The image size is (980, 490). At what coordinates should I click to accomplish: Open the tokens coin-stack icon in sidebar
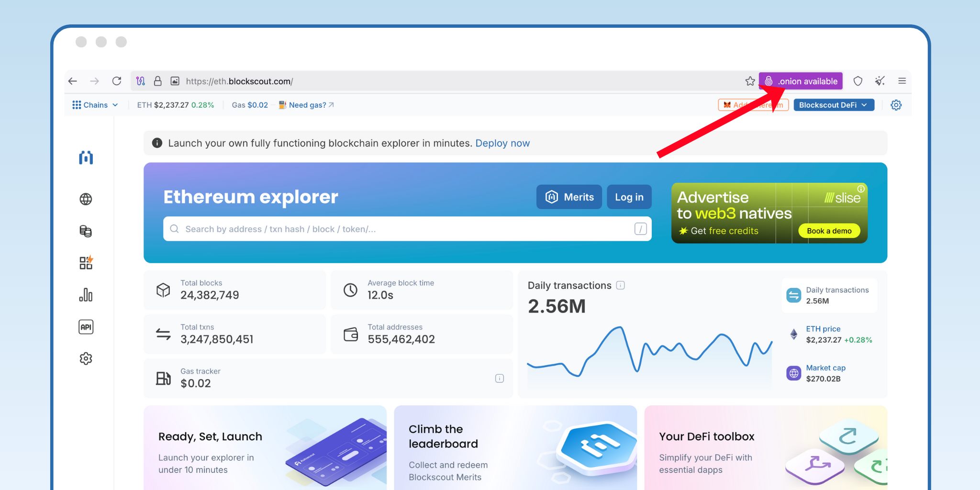[x=86, y=231]
